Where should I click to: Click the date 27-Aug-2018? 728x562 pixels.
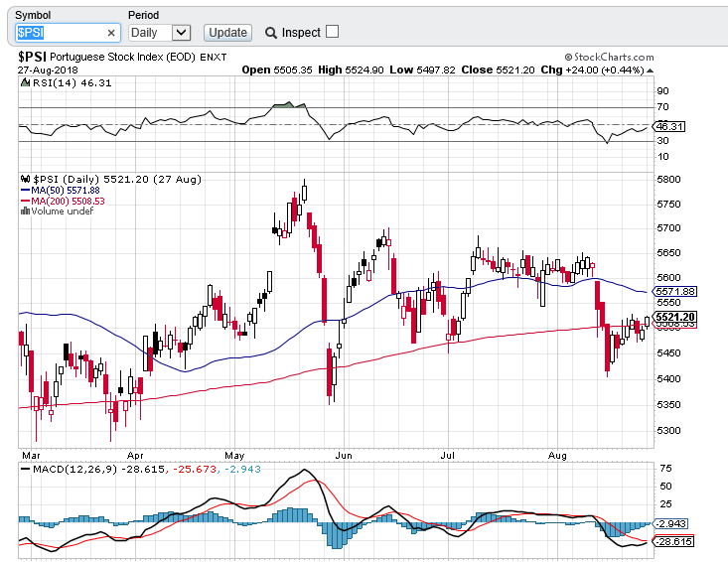click(48, 70)
